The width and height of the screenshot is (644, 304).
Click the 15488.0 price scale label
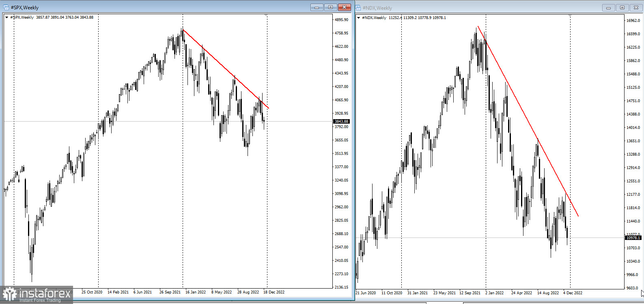pyautogui.click(x=633, y=74)
